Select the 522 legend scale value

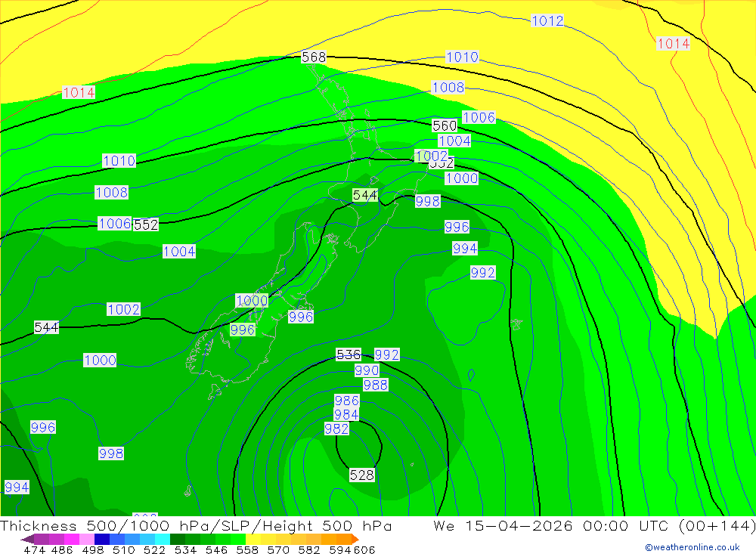click(x=154, y=550)
